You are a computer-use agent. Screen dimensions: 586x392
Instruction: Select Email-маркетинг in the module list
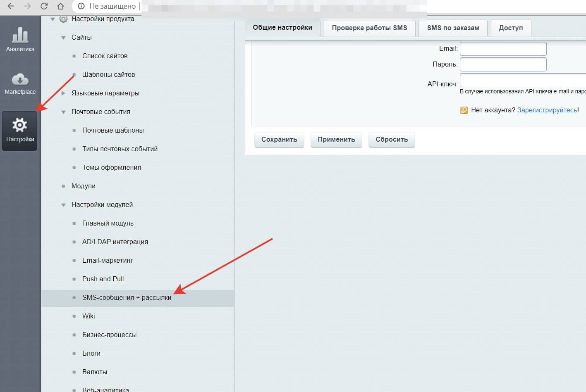[108, 260]
